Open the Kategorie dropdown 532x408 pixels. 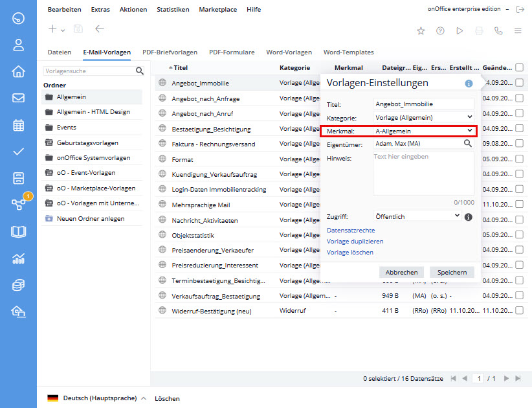pos(424,117)
